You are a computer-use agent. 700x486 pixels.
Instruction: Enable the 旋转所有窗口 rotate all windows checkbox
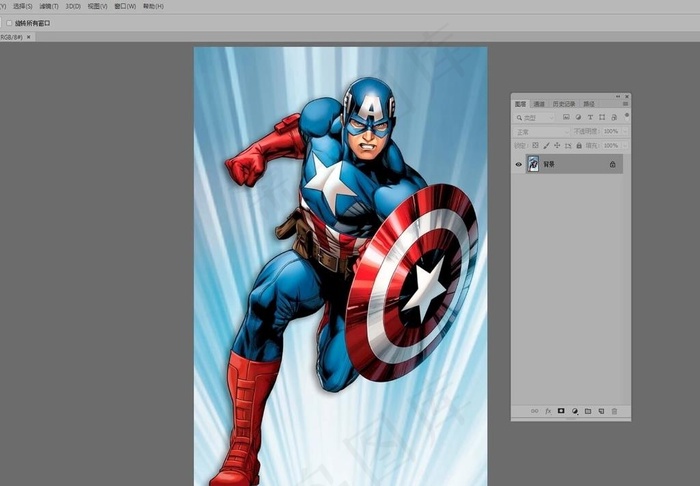(9, 23)
